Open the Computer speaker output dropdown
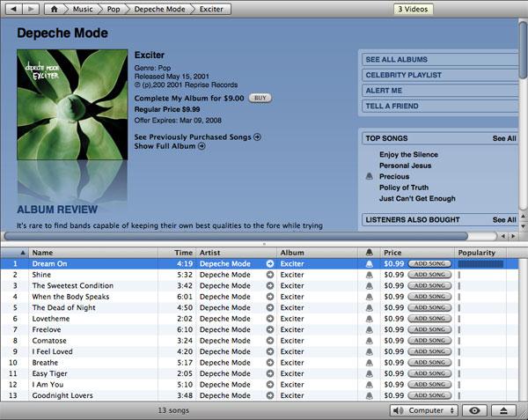This screenshot has height=420, width=528. pyautogui.click(x=424, y=410)
